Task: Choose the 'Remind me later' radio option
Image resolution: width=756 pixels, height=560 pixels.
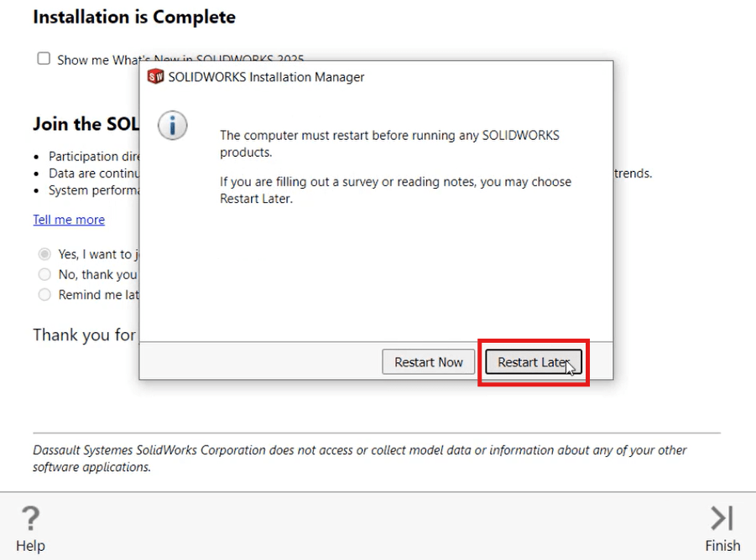Action: pyautogui.click(x=43, y=294)
